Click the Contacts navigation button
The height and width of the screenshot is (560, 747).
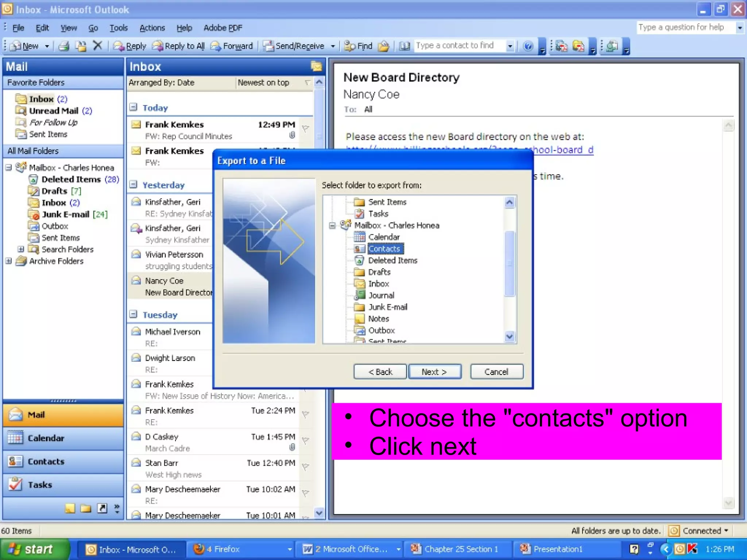(63, 462)
